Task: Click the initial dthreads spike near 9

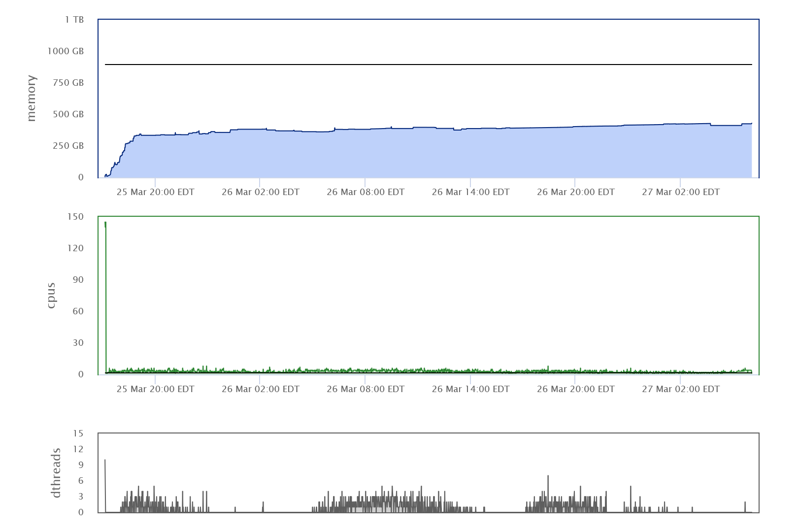Action: point(105,485)
